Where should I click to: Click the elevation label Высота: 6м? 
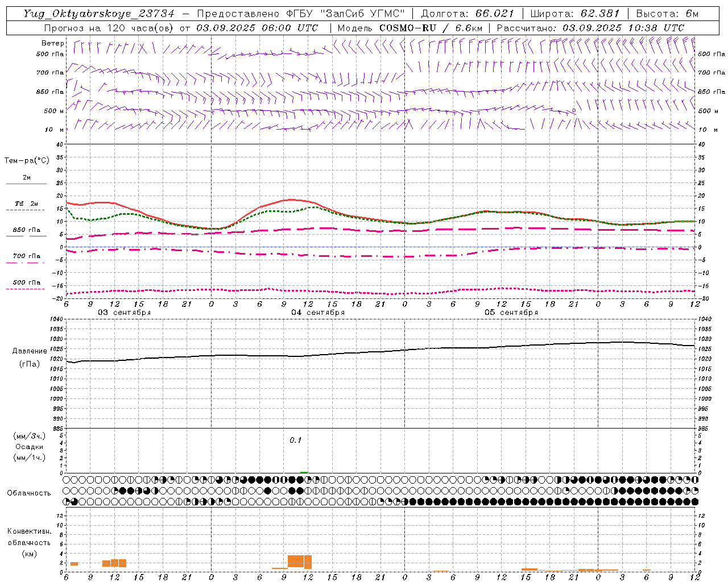tap(667, 14)
